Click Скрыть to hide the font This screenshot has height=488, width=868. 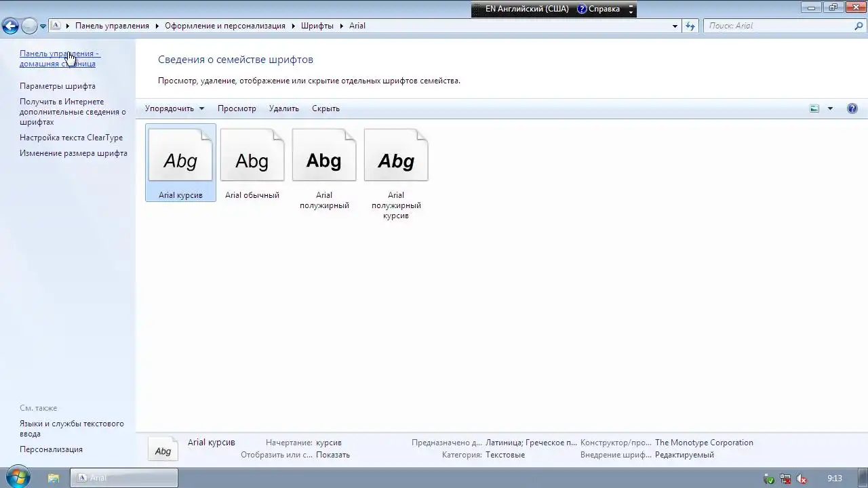(325, 108)
